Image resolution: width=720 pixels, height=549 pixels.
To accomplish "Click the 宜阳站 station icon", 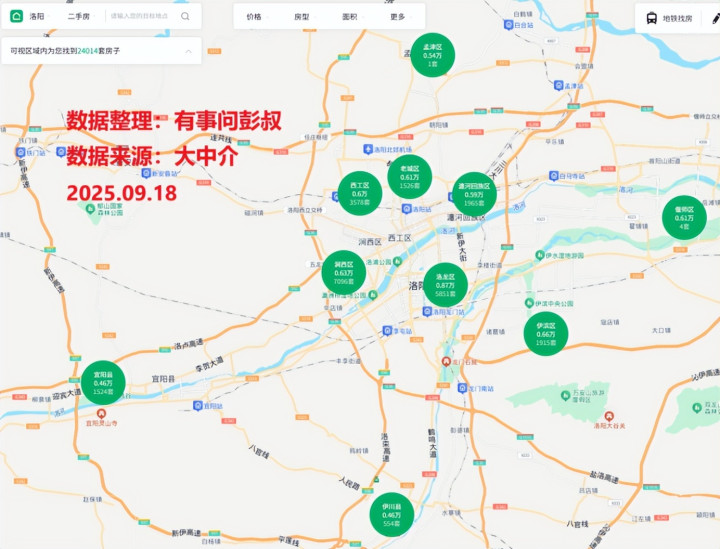I will [197, 406].
